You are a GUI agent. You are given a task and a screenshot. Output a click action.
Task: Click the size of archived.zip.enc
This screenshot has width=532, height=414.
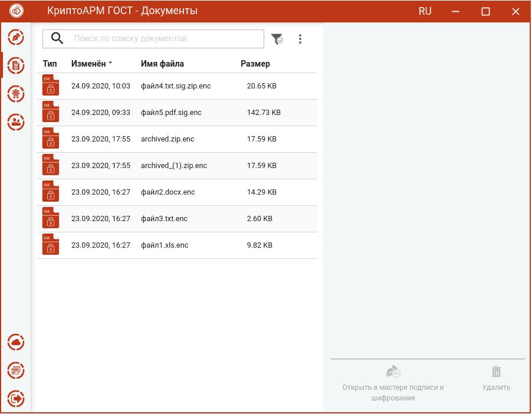[262, 139]
